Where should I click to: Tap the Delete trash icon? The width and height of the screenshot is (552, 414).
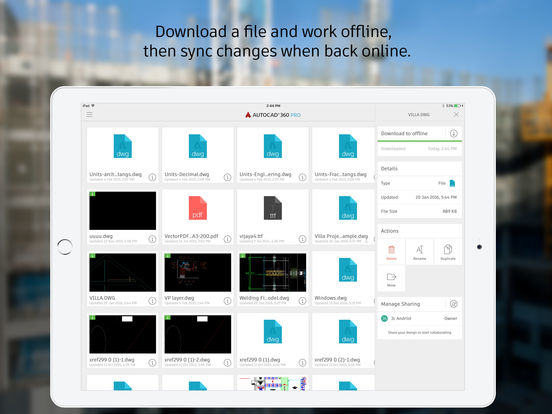[x=391, y=250]
